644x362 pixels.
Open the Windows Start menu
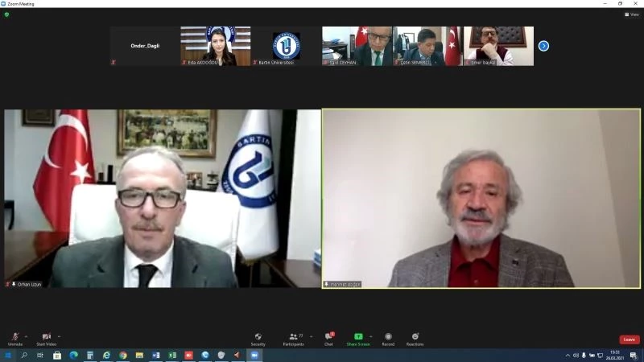(x=9, y=355)
